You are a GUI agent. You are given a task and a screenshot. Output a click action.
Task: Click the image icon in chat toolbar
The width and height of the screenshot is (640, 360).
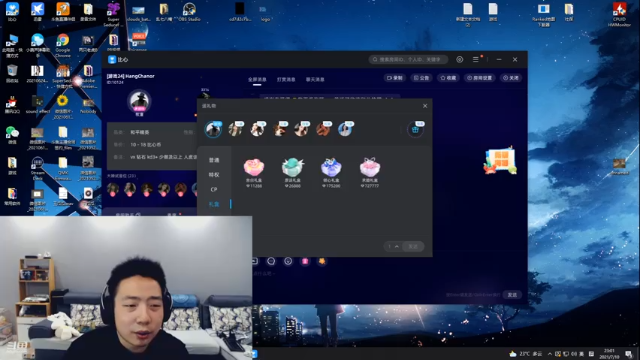(x=255, y=261)
